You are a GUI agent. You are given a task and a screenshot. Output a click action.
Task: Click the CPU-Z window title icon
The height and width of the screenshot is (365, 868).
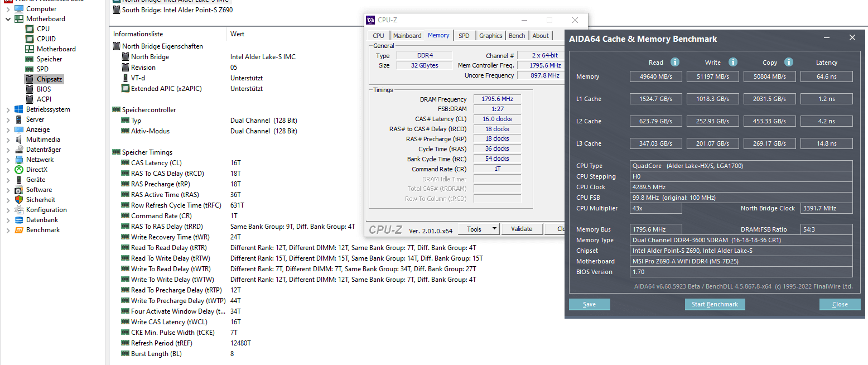(x=370, y=20)
